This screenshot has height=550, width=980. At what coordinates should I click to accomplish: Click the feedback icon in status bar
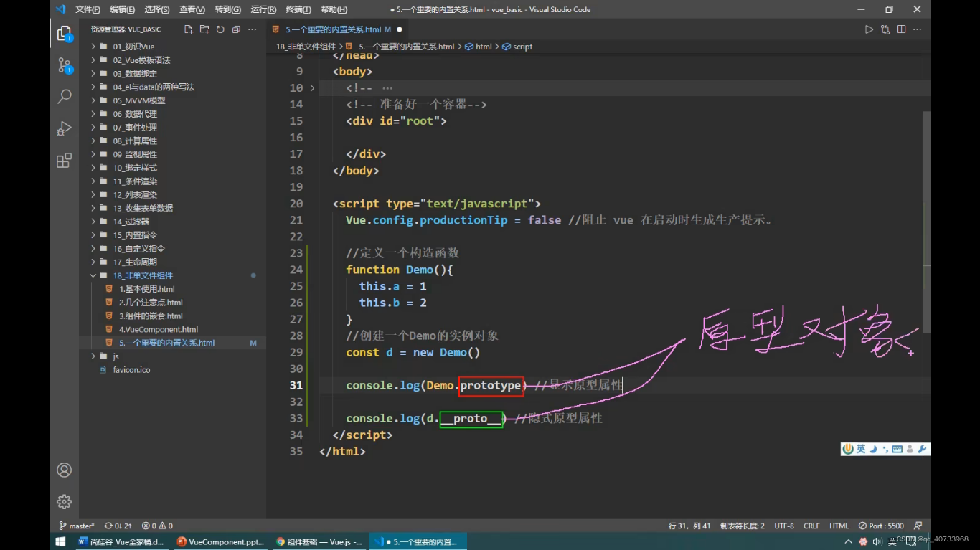(918, 526)
